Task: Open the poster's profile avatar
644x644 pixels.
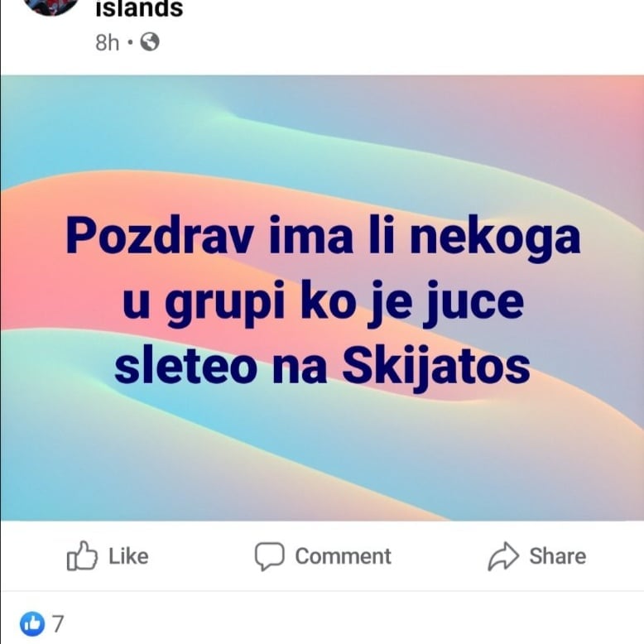Action: [51, 4]
